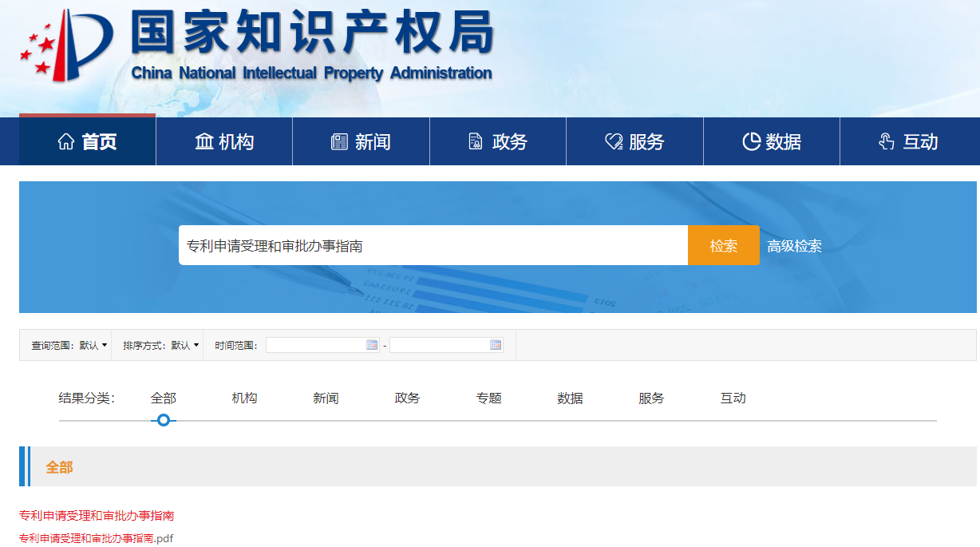Viewport: 980px width, 547px height.
Task: Open the start date calendar picker icon
Action: [372, 345]
